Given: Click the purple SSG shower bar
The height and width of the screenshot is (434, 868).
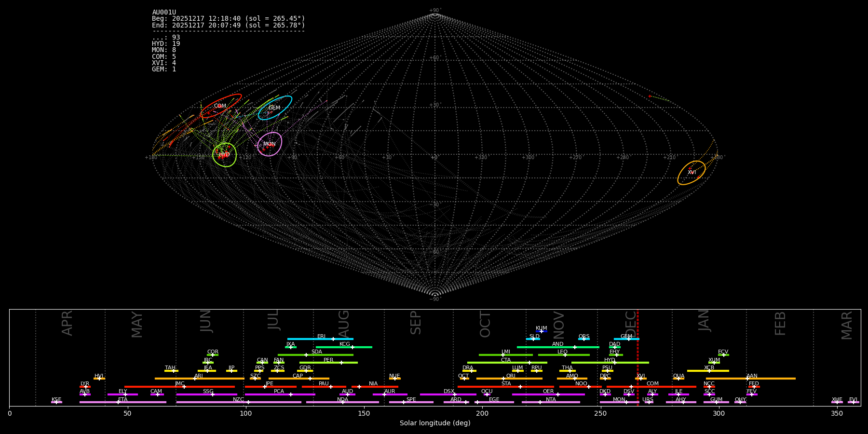Looking at the screenshot, I should tap(206, 394).
